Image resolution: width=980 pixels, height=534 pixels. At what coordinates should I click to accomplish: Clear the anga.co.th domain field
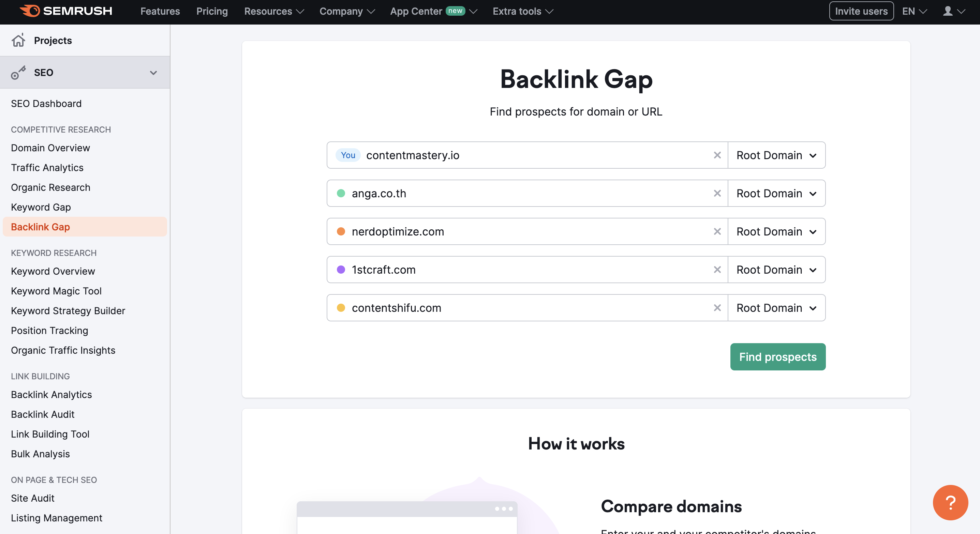[717, 194]
